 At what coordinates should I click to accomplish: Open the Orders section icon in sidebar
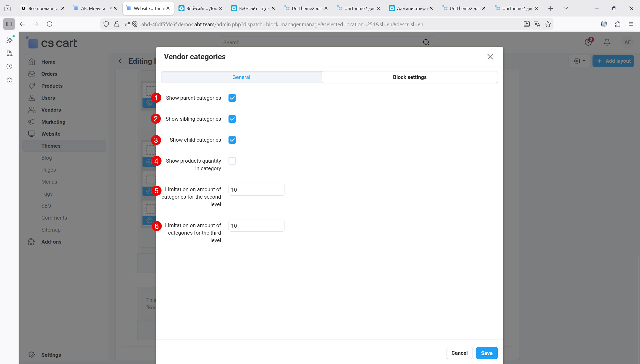click(32, 74)
